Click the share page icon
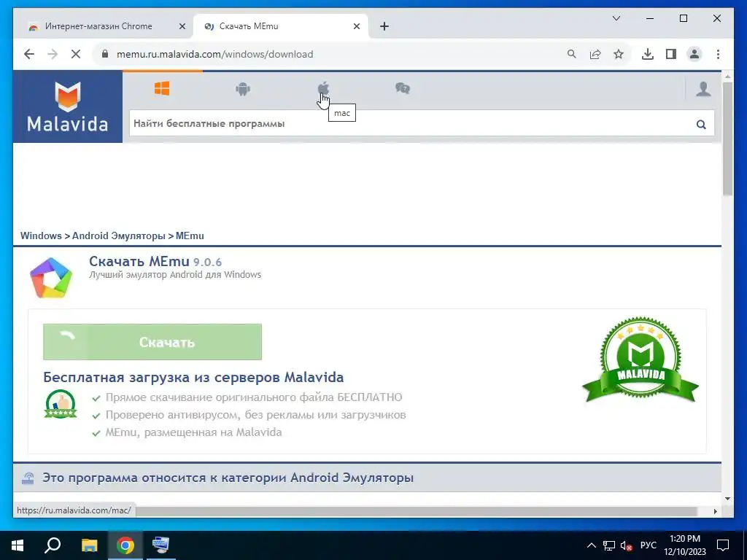The height and width of the screenshot is (560, 747). [x=595, y=54]
